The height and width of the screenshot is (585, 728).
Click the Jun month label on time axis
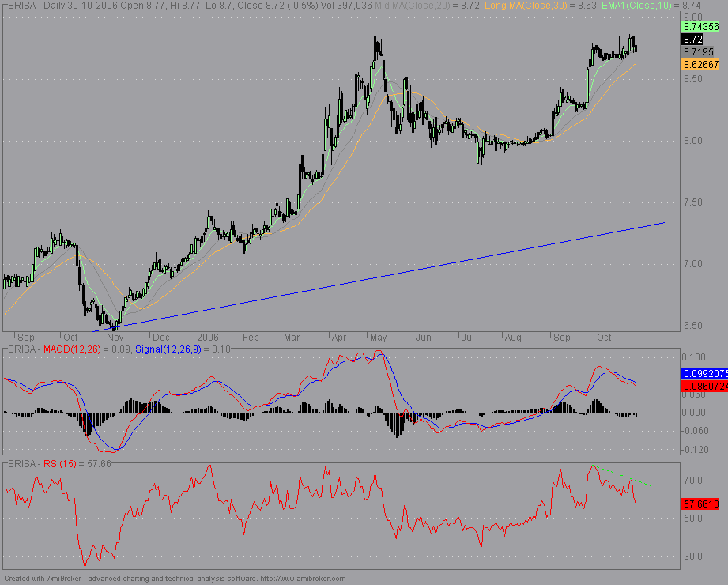tap(423, 338)
